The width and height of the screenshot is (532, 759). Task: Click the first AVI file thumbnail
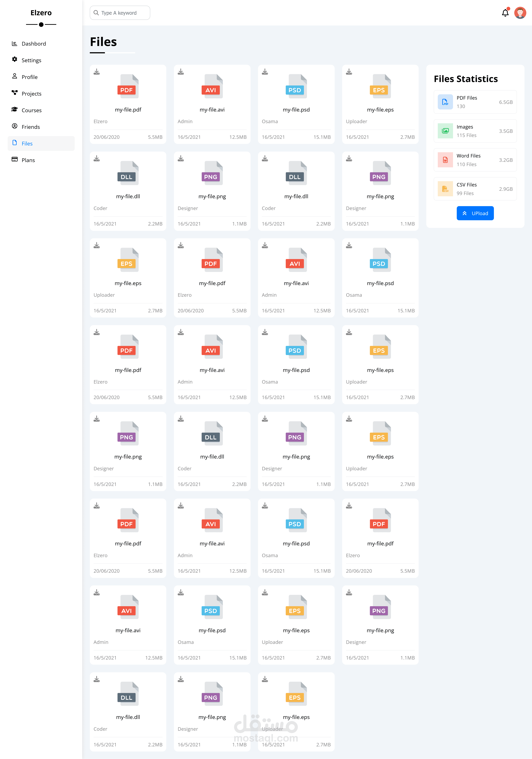212,86
